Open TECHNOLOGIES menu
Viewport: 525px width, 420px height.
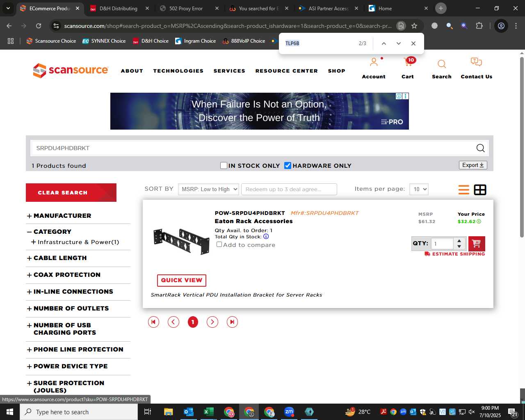click(178, 71)
